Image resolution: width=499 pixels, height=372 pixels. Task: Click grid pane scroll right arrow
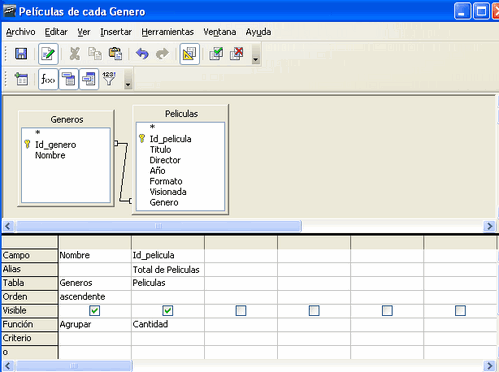coord(489,366)
